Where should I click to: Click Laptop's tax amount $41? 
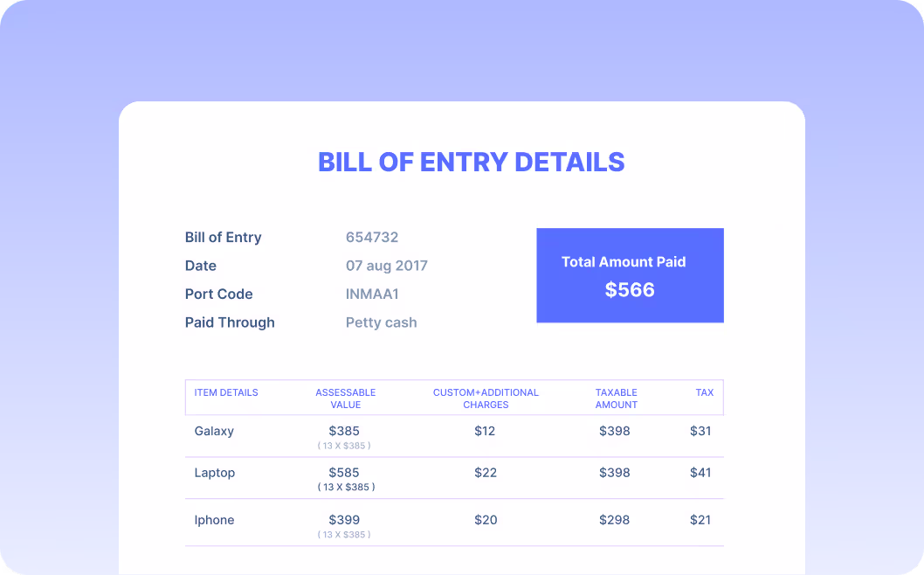pyautogui.click(x=700, y=473)
